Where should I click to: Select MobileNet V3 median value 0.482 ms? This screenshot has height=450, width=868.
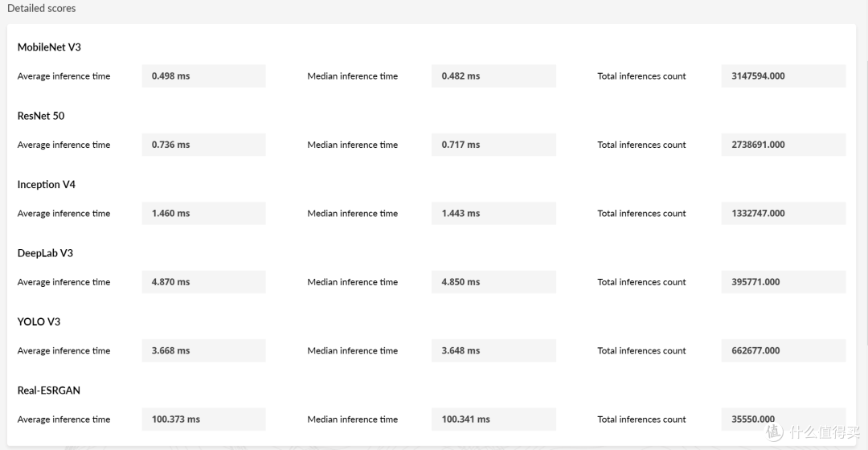pyautogui.click(x=461, y=76)
